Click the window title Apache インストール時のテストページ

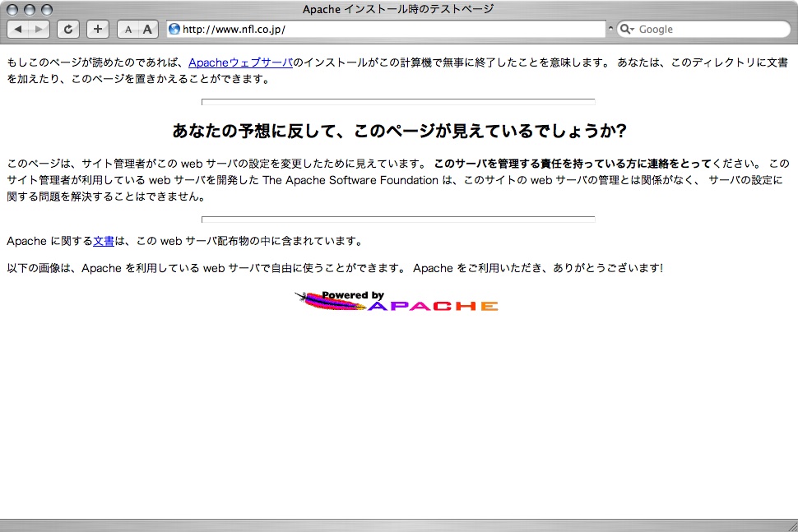398,10
